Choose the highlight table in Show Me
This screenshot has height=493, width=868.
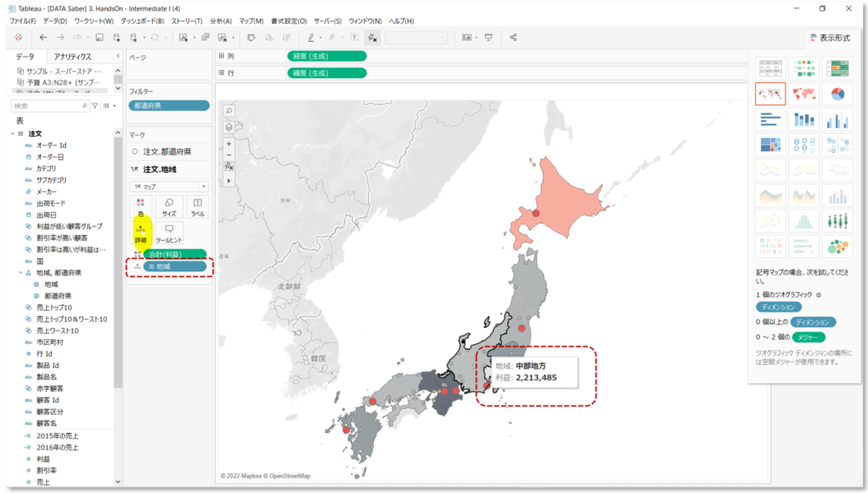(x=837, y=68)
